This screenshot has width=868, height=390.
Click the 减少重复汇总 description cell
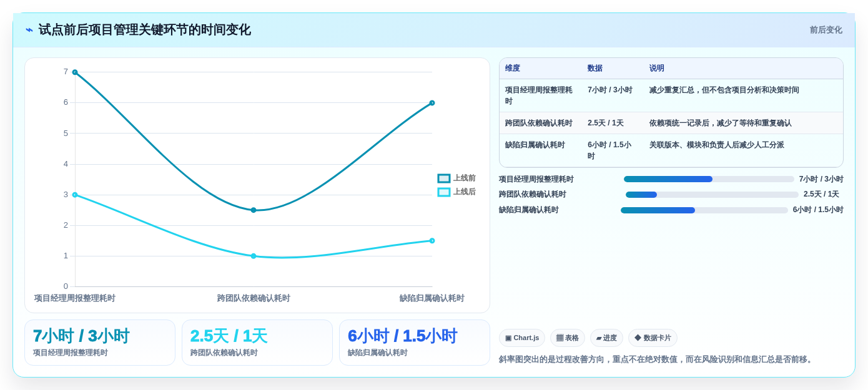pos(743,95)
